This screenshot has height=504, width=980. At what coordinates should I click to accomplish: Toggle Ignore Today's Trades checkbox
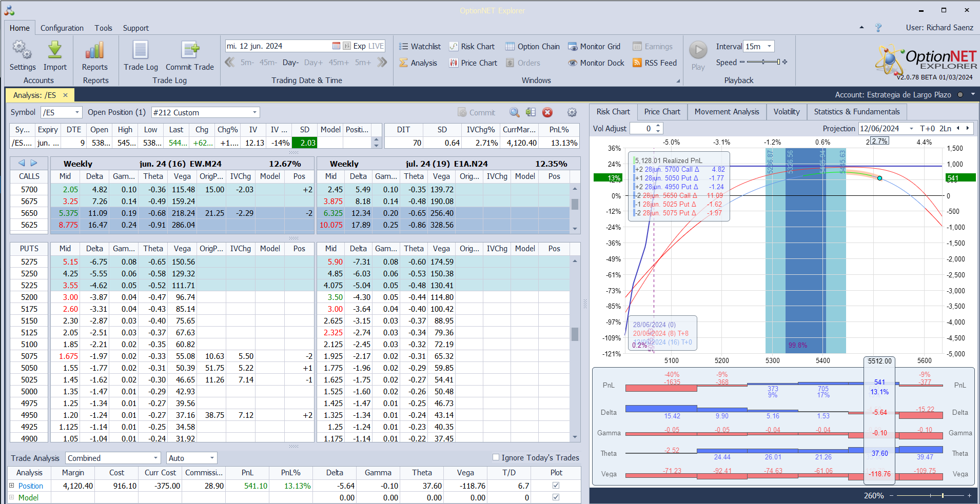point(496,457)
